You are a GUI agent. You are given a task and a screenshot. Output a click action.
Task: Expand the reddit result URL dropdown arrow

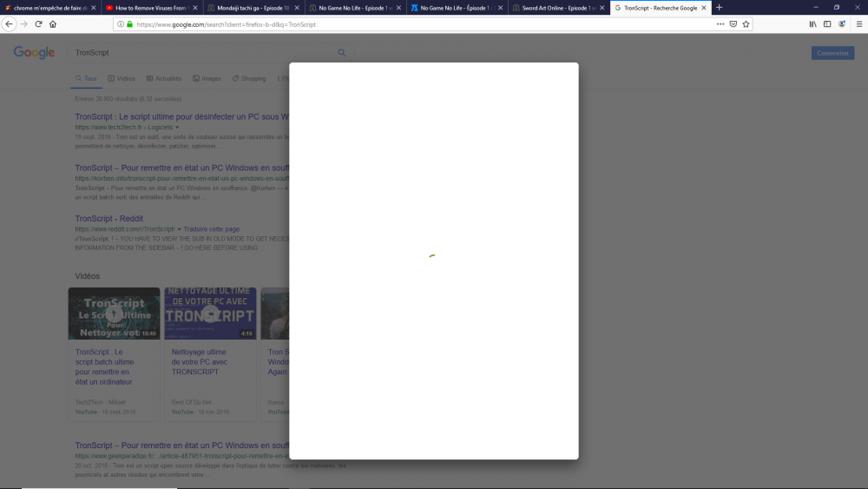click(179, 229)
